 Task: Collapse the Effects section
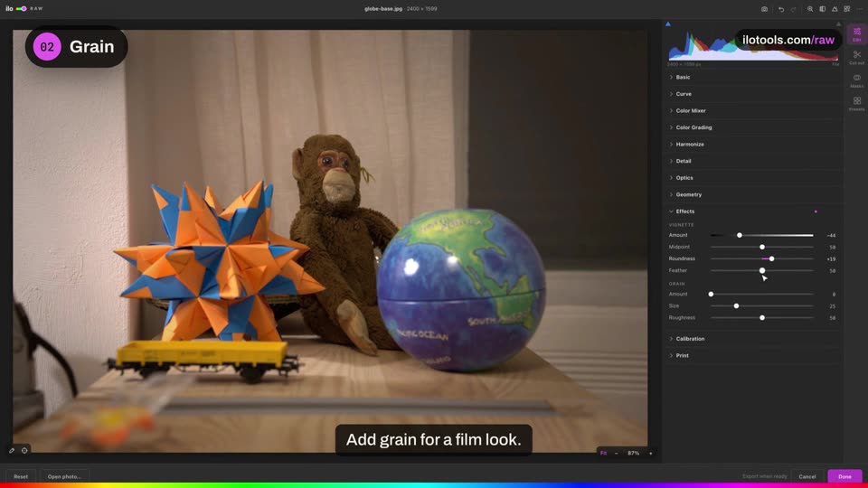pyautogui.click(x=753, y=211)
